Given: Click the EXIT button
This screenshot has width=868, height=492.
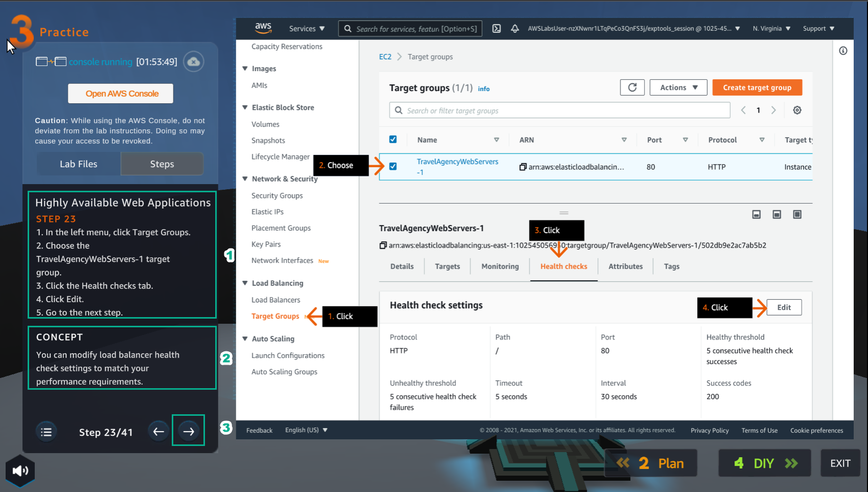Looking at the screenshot, I should pyautogui.click(x=840, y=463).
